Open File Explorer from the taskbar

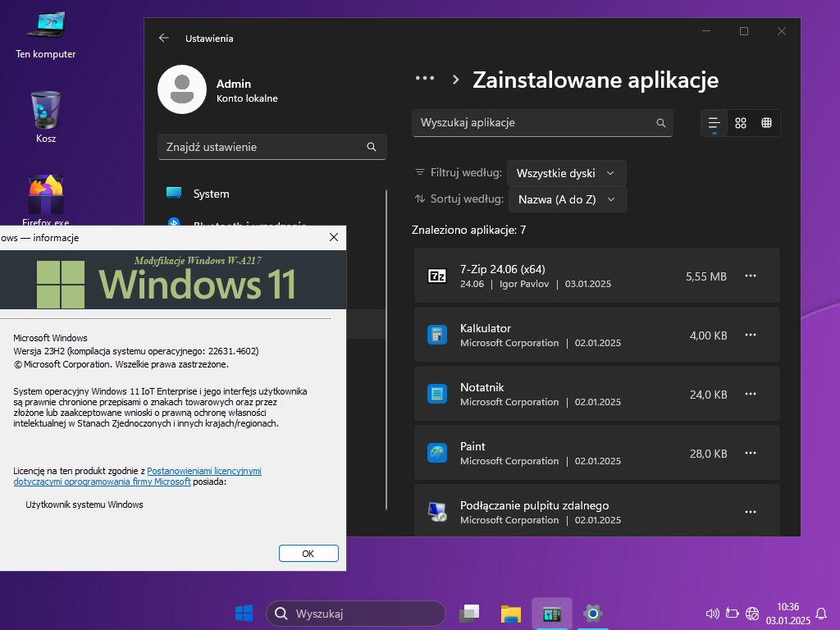pyautogui.click(x=511, y=614)
